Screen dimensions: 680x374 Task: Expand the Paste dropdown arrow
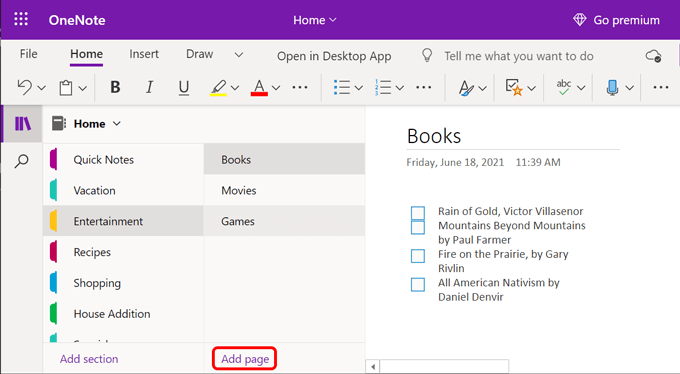click(83, 88)
